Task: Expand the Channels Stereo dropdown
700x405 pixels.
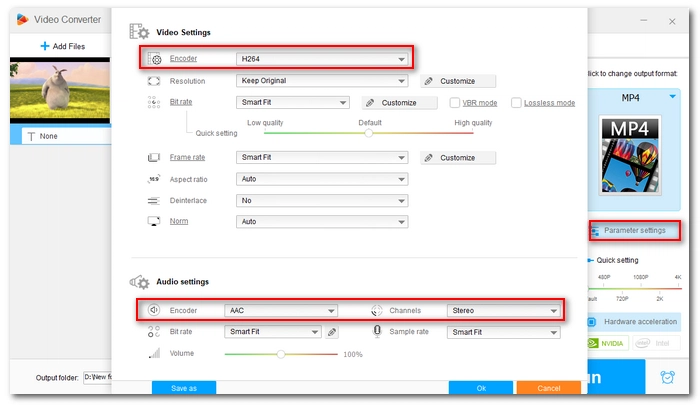Action: click(503, 310)
